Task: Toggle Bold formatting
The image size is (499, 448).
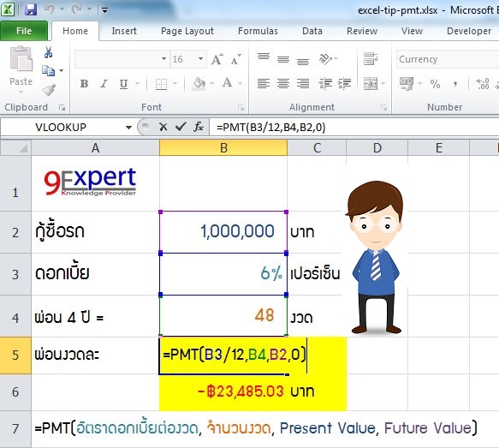Action: [x=84, y=84]
